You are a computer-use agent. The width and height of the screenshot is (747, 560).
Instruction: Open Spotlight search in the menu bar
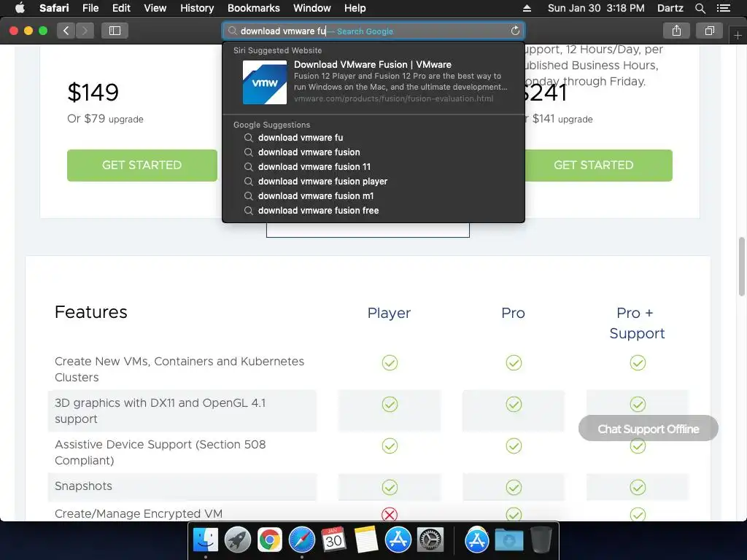point(700,8)
